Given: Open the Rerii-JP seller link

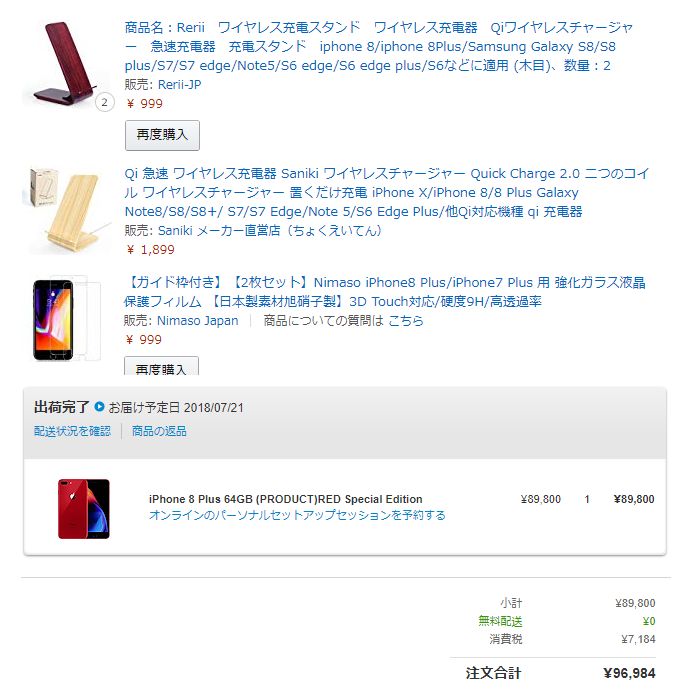Looking at the screenshot, I should pos(180,84).
